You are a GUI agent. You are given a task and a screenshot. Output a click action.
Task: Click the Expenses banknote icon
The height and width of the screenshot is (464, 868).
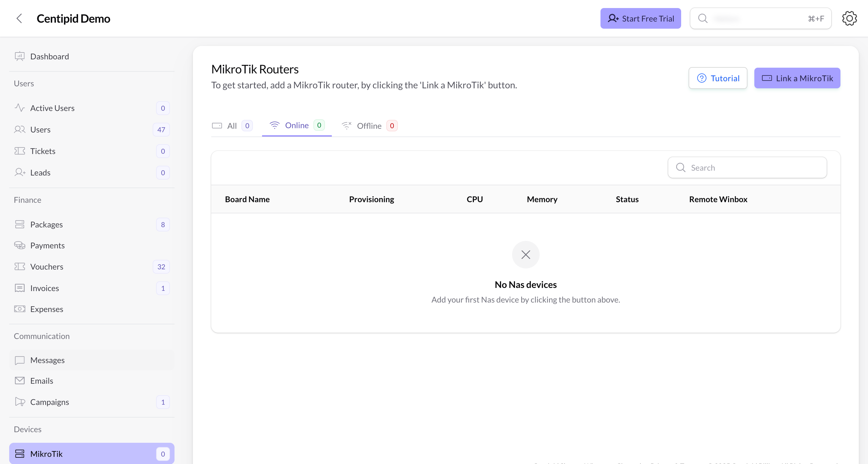point(20,309)
